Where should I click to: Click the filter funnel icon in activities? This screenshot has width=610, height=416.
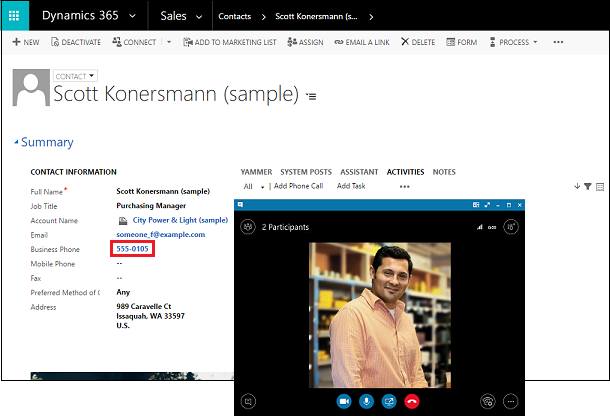(588, 187)
